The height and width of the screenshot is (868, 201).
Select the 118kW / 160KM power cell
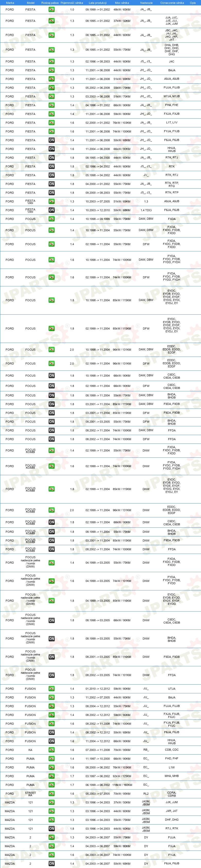(x=122, y=785)
